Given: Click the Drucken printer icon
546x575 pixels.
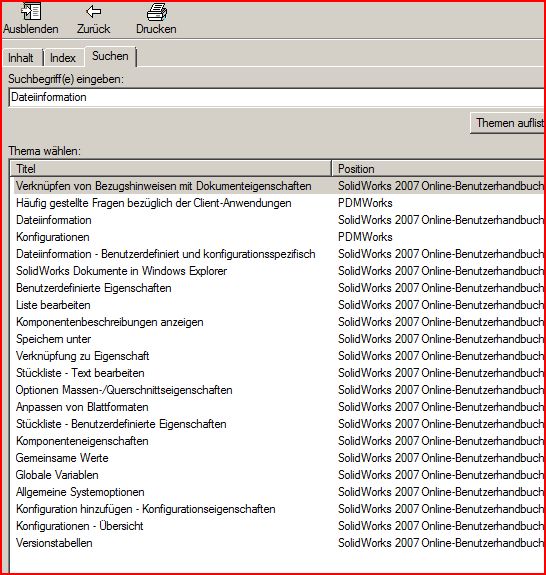Looking at the screenshot, I should 157,11.
